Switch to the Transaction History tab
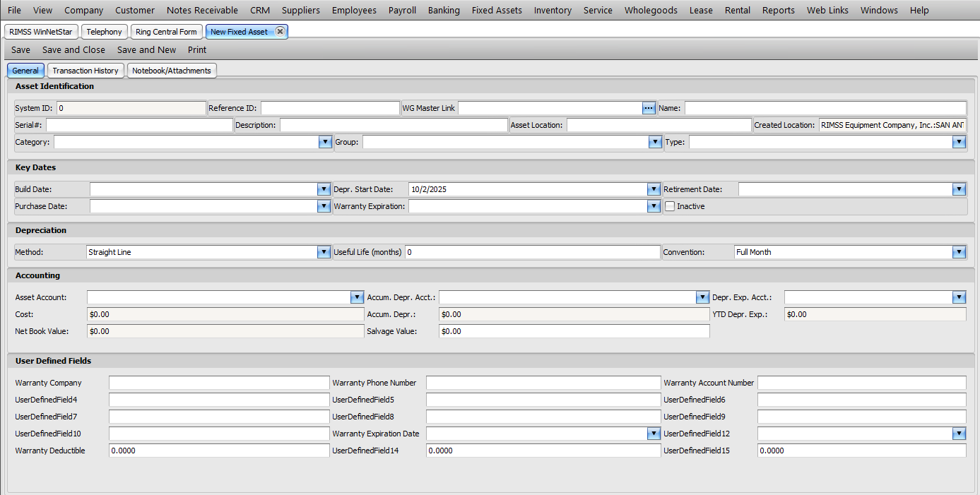The height and width of the screenshot is (495, 980). (x=85, y=71)
